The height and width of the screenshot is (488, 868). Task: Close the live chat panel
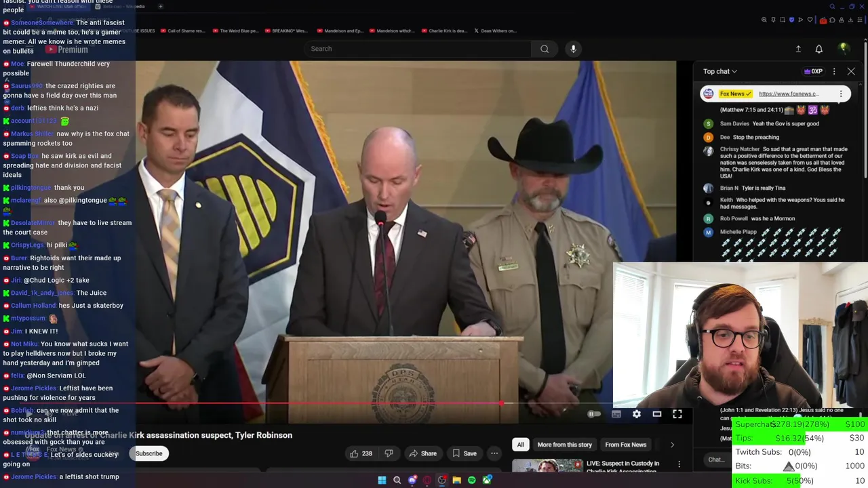[x=851, y=71]
